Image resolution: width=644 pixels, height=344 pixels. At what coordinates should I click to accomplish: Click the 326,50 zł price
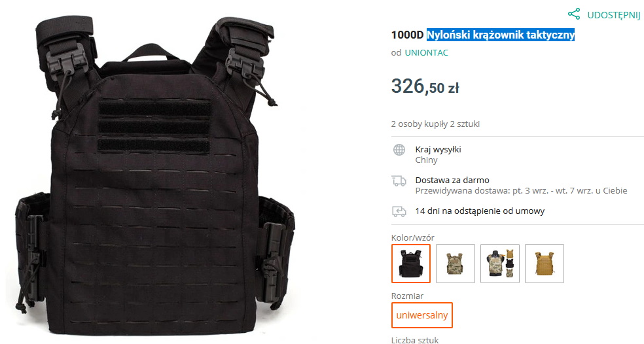coord(425,86)
